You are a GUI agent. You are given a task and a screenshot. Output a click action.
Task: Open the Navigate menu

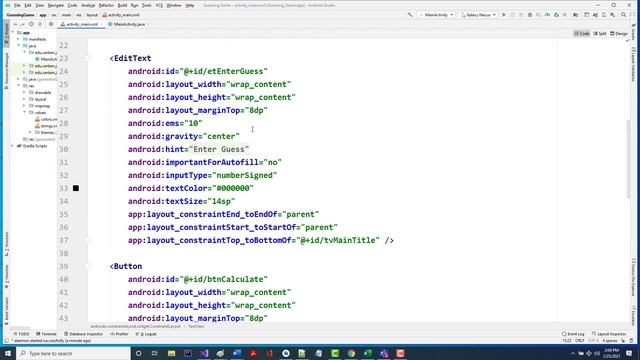coord(56,5)
